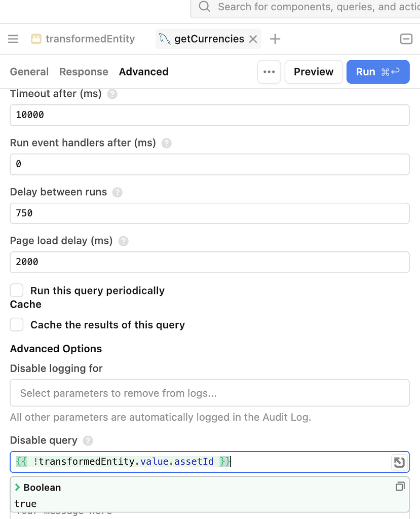Add a new query tab with plus icon
This screenshot has height=519, width=420.
click(x=275, y=39)
